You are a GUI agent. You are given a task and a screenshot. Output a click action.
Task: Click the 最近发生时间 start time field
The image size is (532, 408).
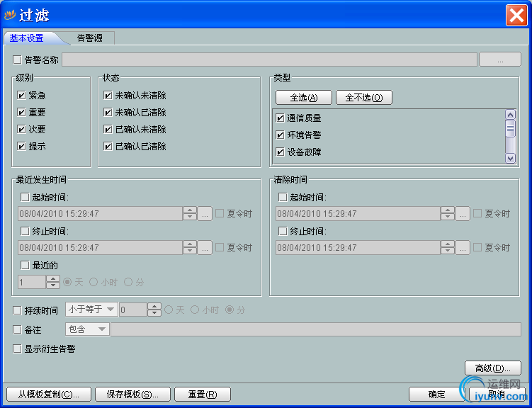pyautogui.click(x=100, y=214)
